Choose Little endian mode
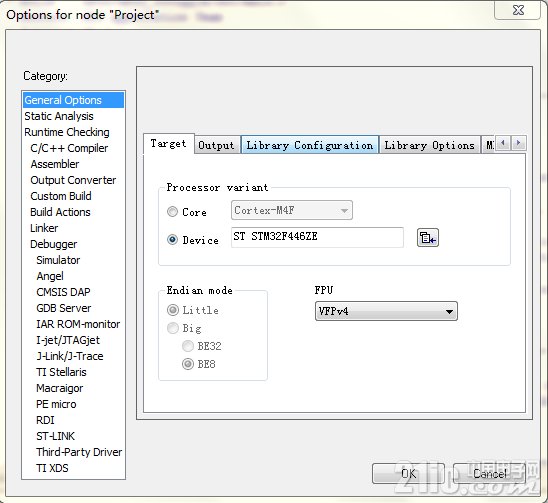This screenshot has width=548, height=503. (173, 310)
